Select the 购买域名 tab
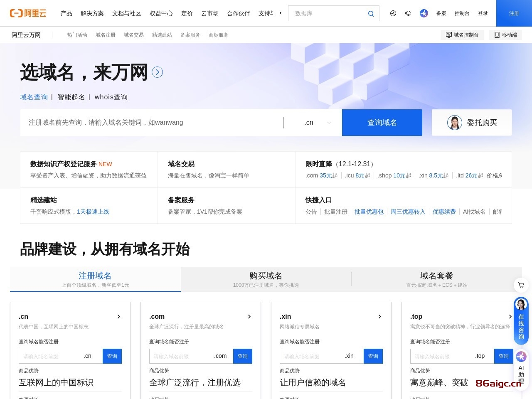The image size is (532, 399). pyautogui.click(x=266, y=279)
